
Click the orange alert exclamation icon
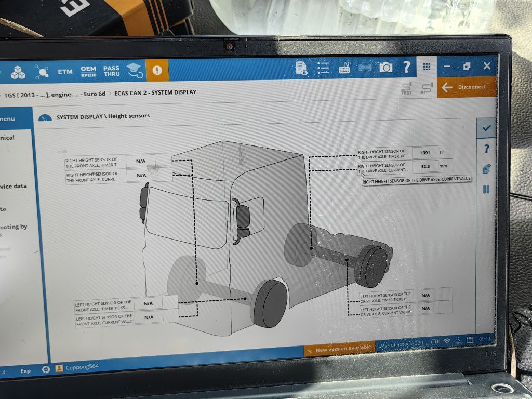(157, 70)
